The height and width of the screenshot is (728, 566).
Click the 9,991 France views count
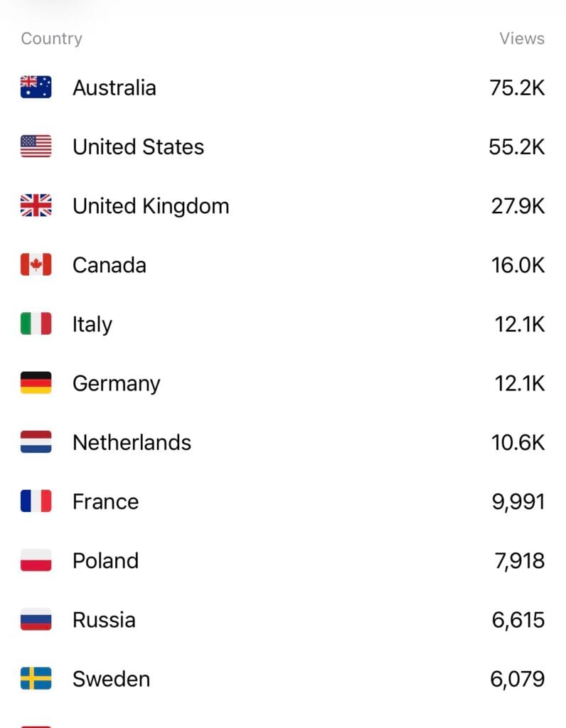point(518,501)
